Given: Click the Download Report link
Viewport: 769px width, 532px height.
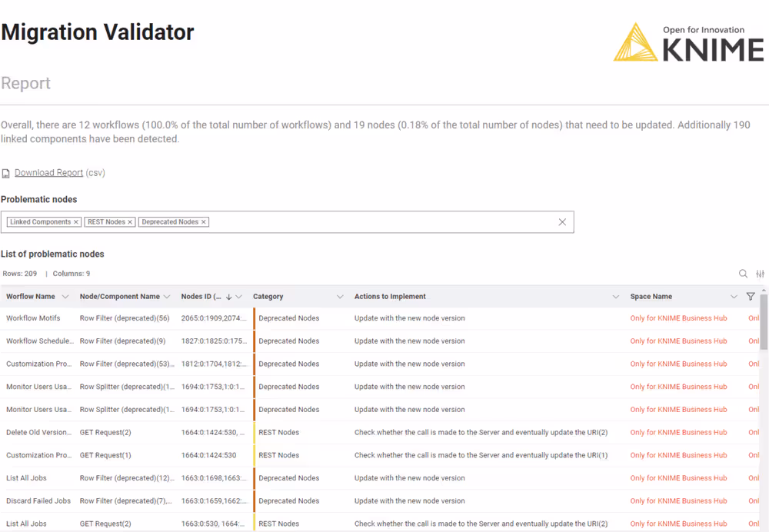Looking at the screenshot, I should click(48, 172).
